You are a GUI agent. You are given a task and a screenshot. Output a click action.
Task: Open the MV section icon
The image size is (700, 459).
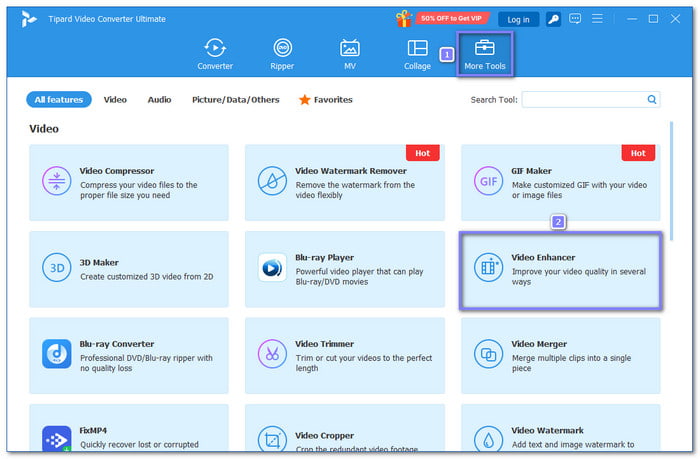[x=349, y=54]
